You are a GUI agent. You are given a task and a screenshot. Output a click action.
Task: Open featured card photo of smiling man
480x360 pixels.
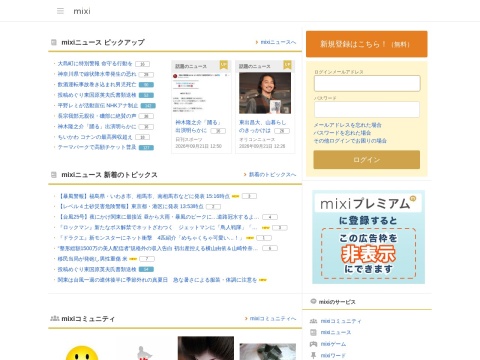[x=265, y=93]
